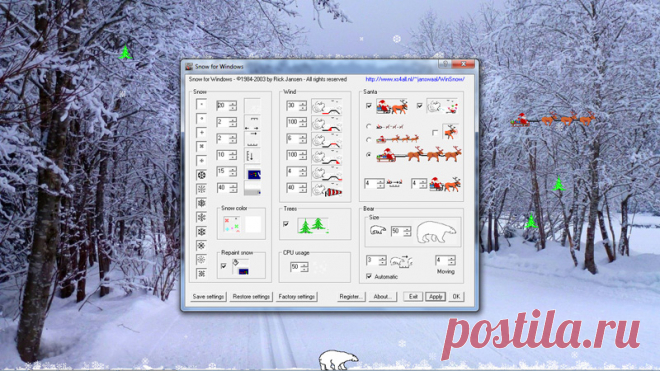Toggle the Santa sleigh enable checkbox
The image size is (660, 371).
click(369, 106)
